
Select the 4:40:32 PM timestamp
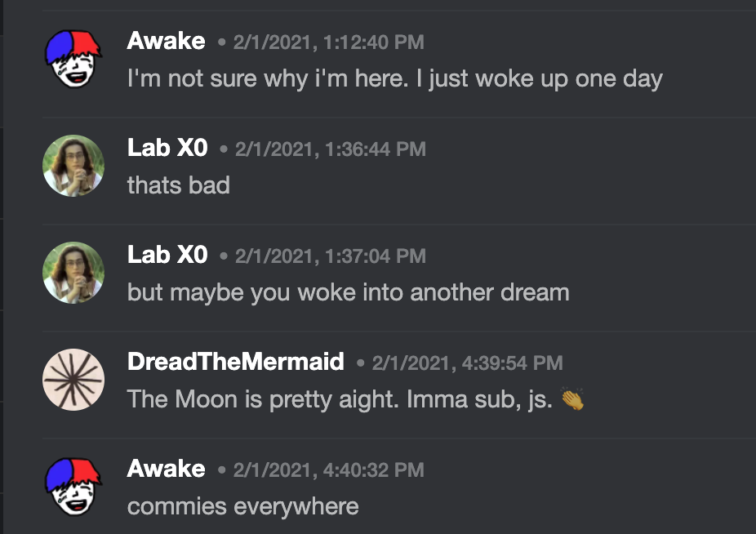328,469
